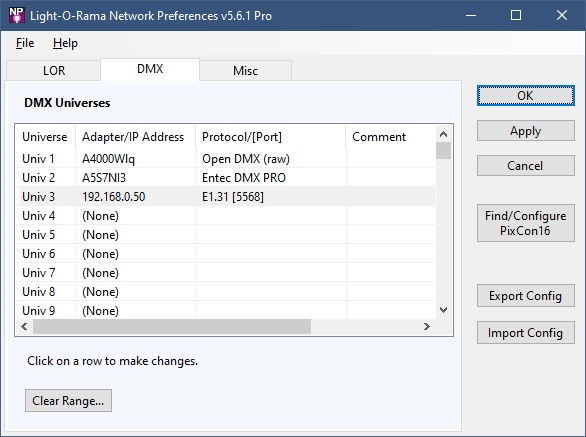
Task: Select the Univ 1 row
Action: tap(226, 159)
